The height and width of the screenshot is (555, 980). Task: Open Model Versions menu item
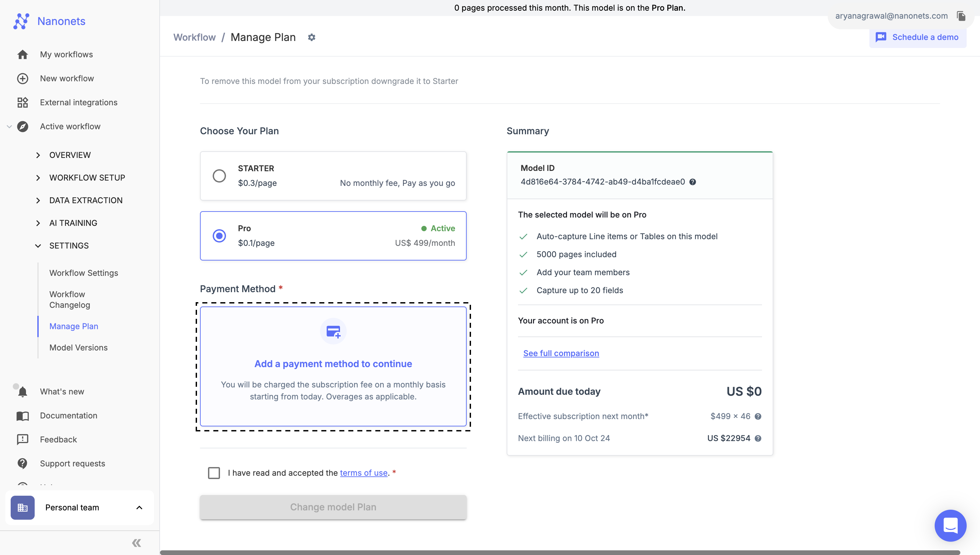tap(78, 348)
